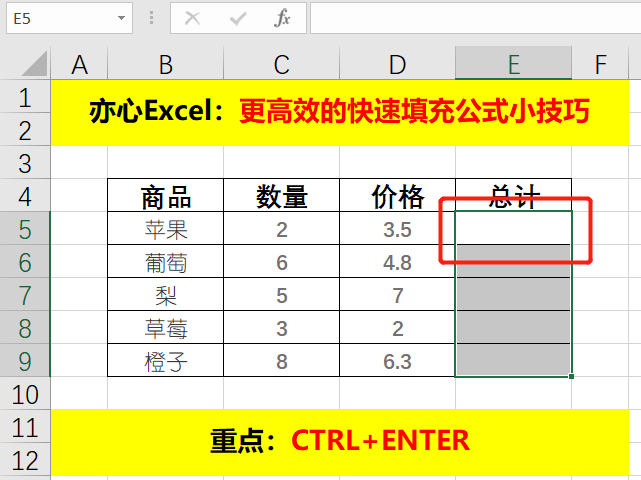The image size is (641, 480).
Task: Click quantity cell '6' for 葡萄
Action: (282, 262)
